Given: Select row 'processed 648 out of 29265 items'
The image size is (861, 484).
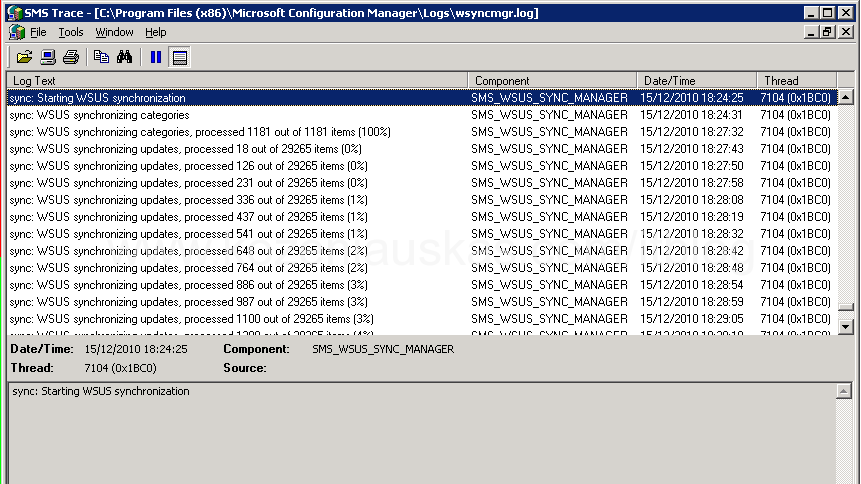Looking at the screenshot, I should coord(422,251).
